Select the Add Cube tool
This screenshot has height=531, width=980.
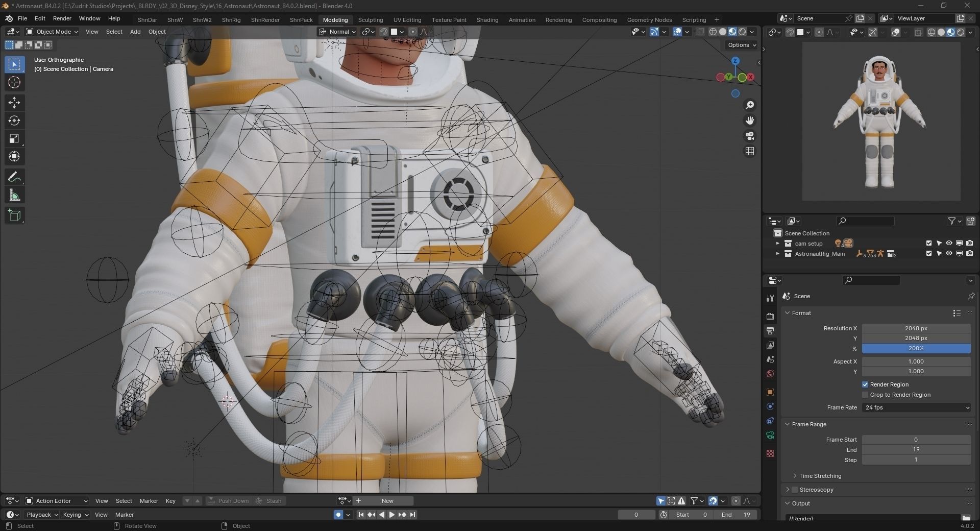(14, 215)
